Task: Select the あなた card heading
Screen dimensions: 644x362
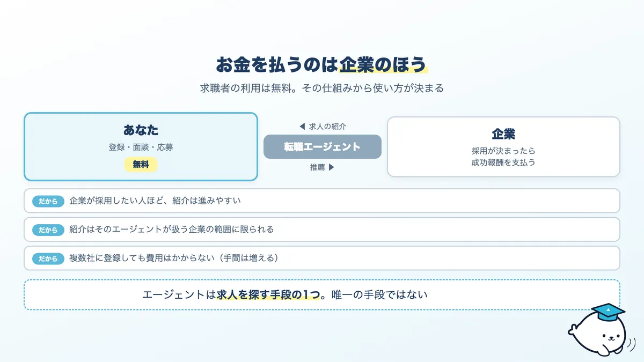Action: click(x=141, y=130)
